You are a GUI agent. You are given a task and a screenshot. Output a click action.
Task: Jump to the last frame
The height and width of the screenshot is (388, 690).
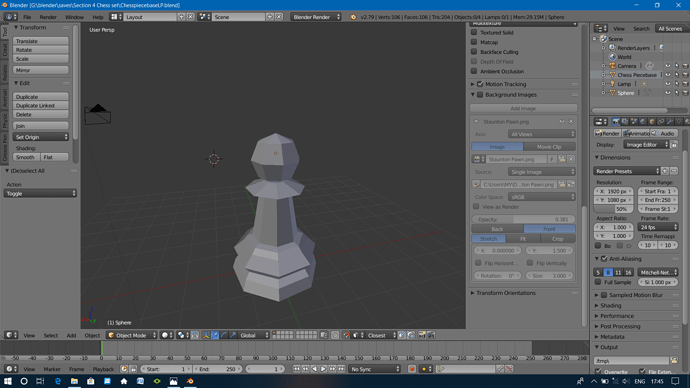pos(341,369)
